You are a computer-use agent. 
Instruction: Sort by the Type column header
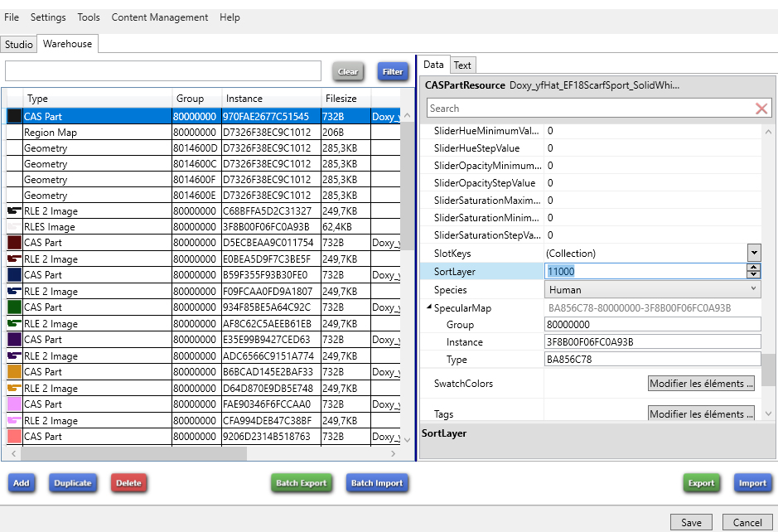tap(97, 99)
